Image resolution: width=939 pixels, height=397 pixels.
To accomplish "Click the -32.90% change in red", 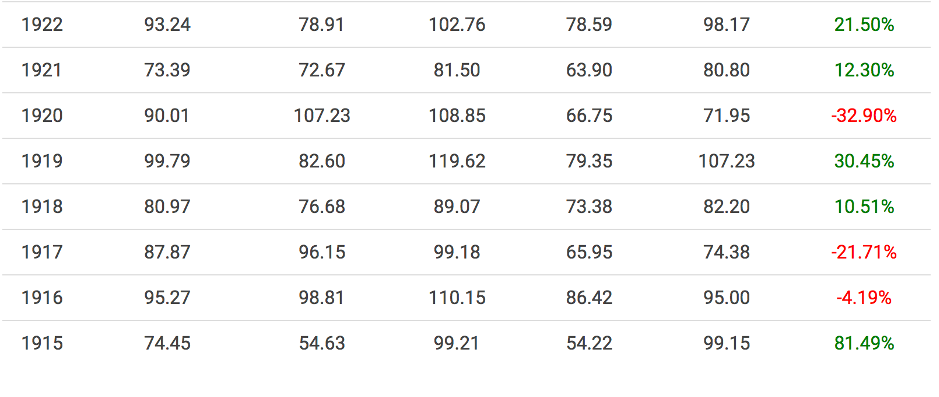I will coord(864,116).
